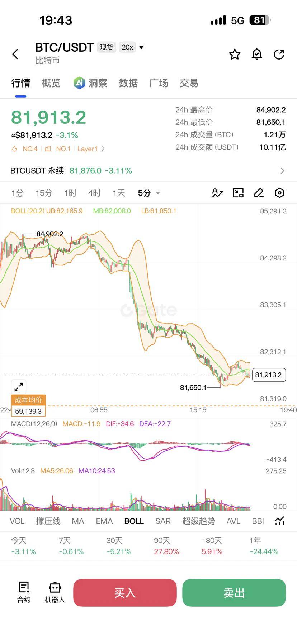Select the 超级趋势 indicator

pyautogui.click(x=199, y=521)
